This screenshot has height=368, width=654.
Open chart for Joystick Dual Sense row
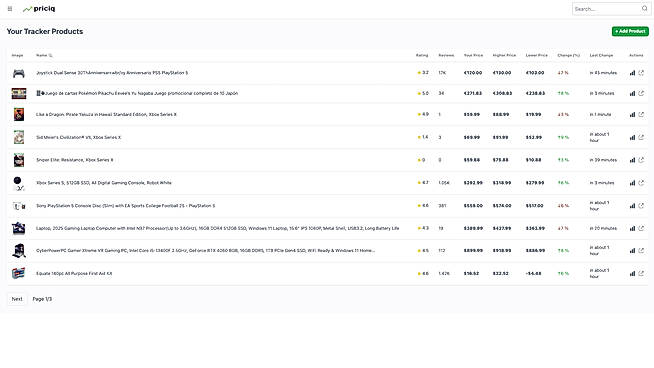coord(632,73)
